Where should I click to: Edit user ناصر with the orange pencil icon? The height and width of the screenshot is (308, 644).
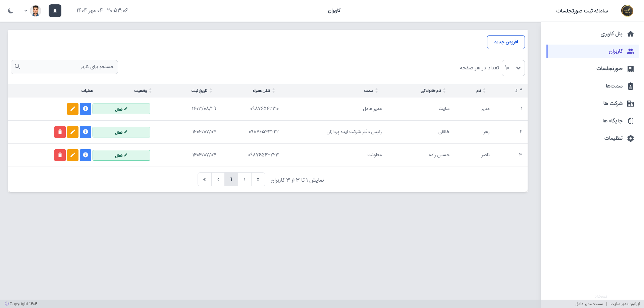[73, 155]
